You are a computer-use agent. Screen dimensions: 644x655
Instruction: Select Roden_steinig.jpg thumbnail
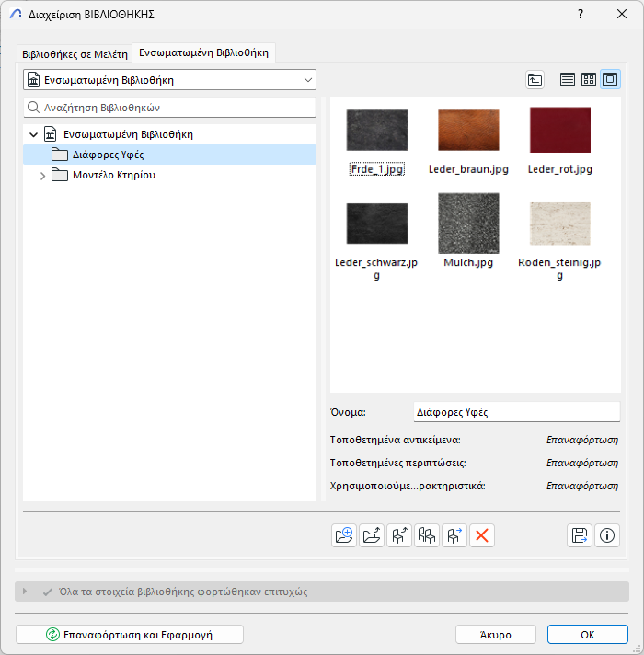click(560, 224)
